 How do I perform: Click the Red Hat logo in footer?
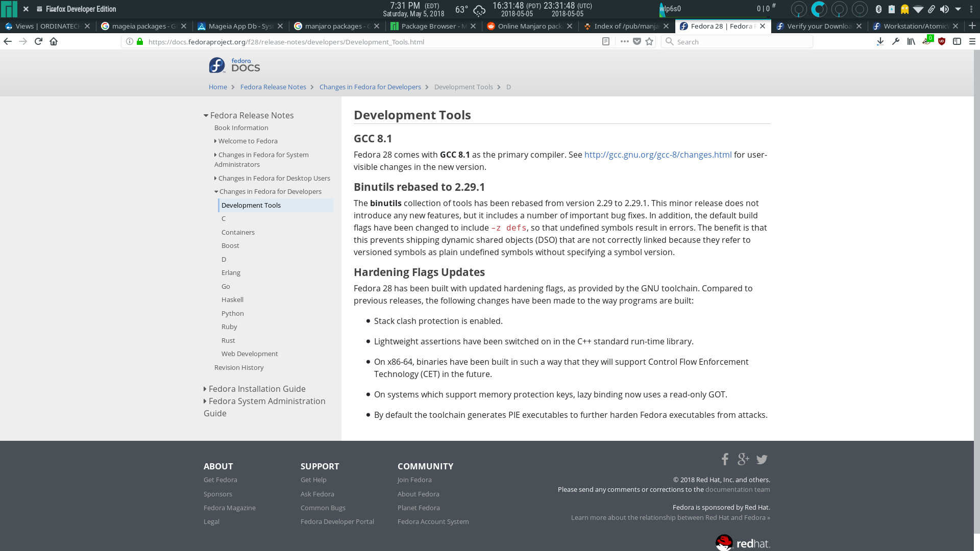(743, 542)
